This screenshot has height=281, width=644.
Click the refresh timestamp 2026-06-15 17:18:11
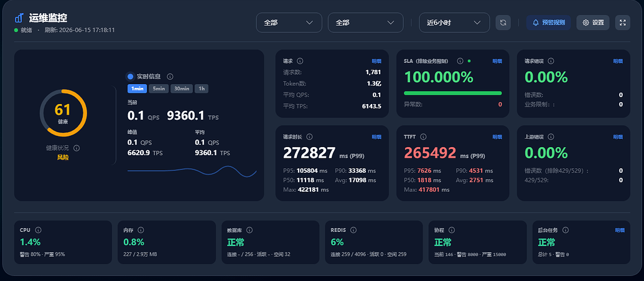pos(86,30)
